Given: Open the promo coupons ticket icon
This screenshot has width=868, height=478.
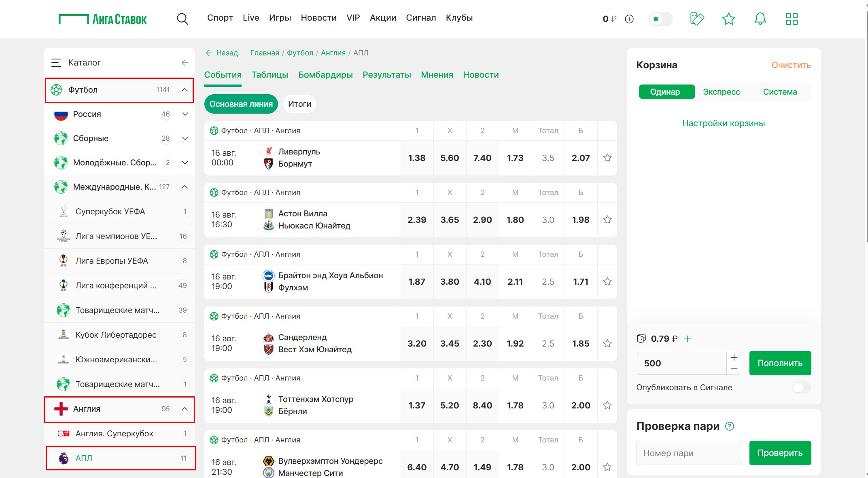Looking at the screenshot, I should [x=697, y=19].
